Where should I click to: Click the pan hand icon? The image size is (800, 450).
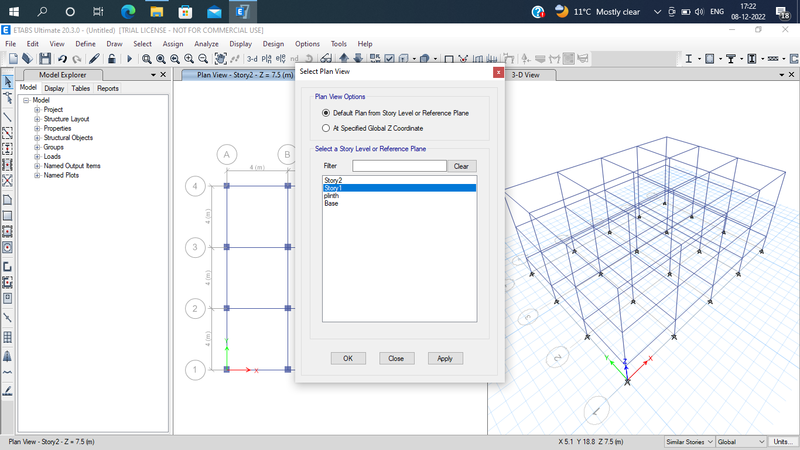(x=220, y=59)
